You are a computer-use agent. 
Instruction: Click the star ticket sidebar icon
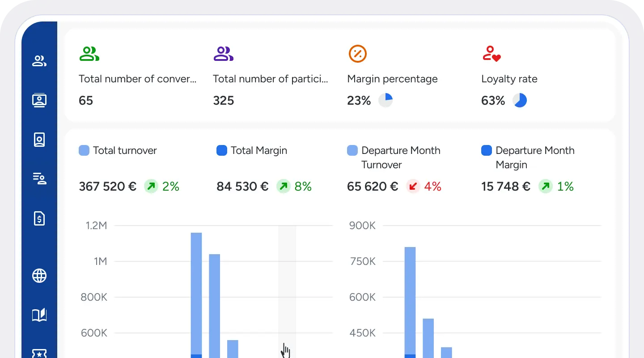(x=39, y=354)
